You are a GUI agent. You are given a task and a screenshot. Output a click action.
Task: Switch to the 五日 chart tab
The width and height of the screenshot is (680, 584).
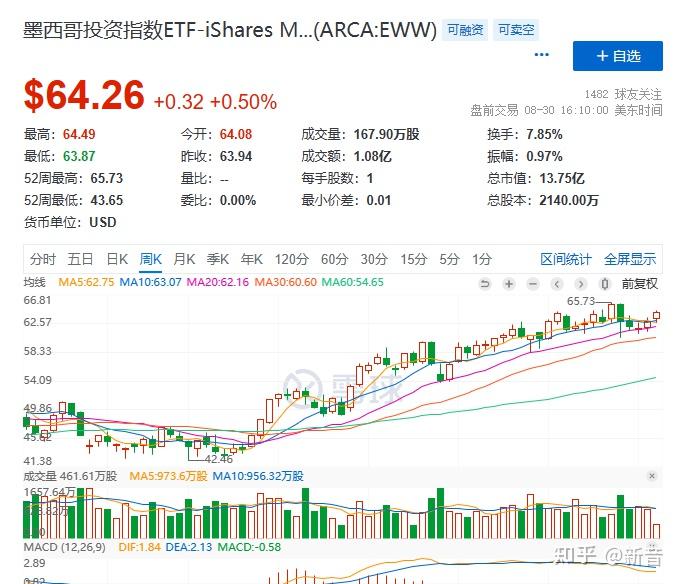(x=80, y=259)
